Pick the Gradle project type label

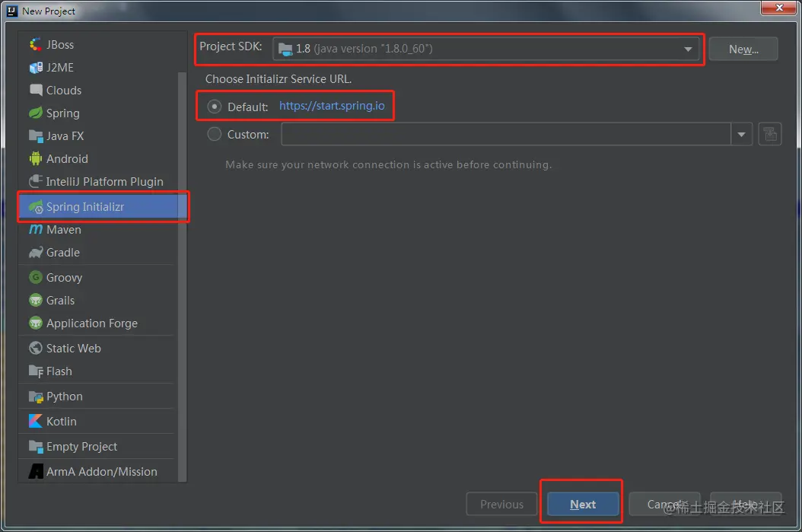click(63, 253)
